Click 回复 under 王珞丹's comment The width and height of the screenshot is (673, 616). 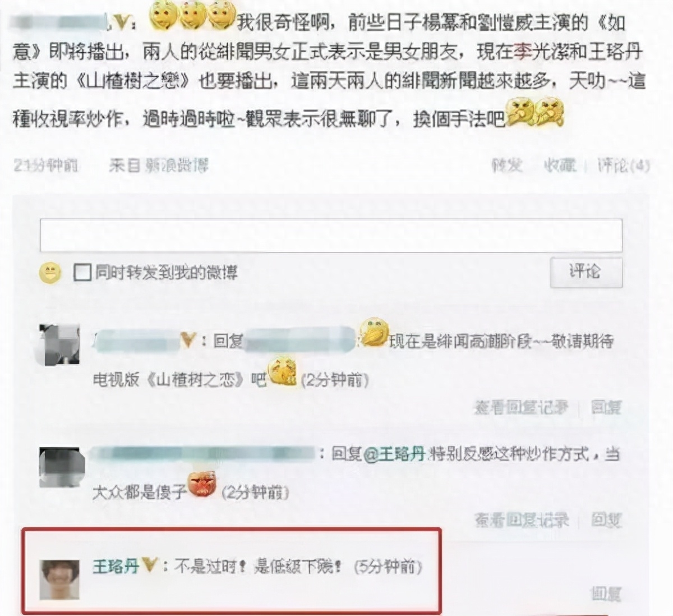pos(606,594)
